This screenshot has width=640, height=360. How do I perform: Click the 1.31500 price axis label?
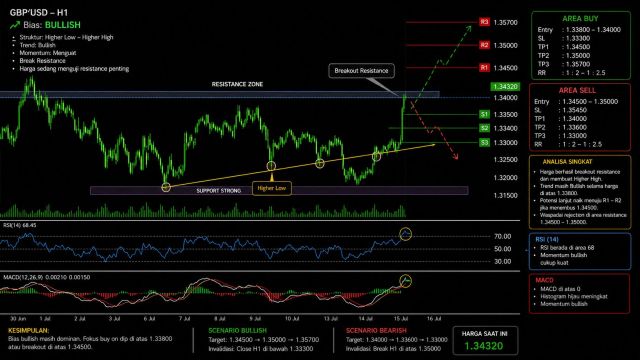(x=505, y=196)
